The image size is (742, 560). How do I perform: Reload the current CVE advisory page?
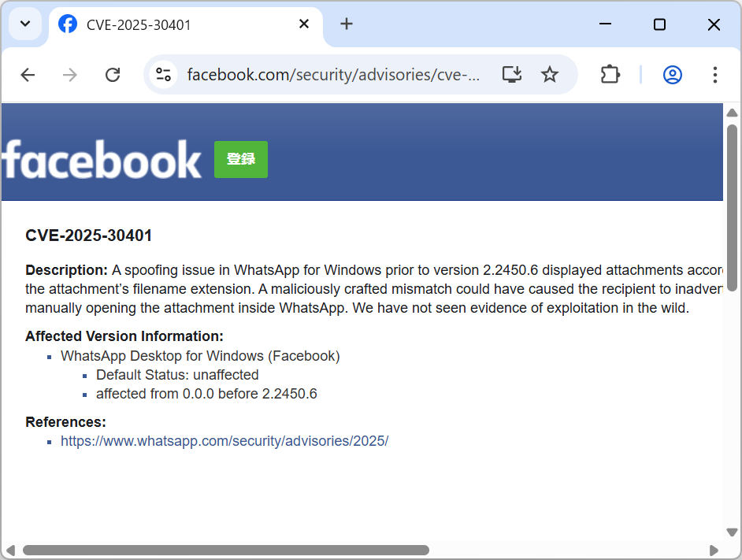click(x=113, y=74)
